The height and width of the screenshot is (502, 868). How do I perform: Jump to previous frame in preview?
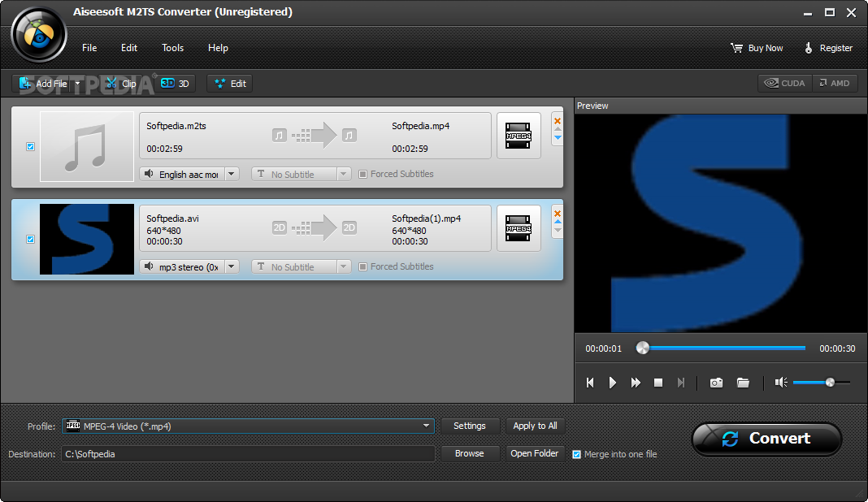(x=590, y=383)
